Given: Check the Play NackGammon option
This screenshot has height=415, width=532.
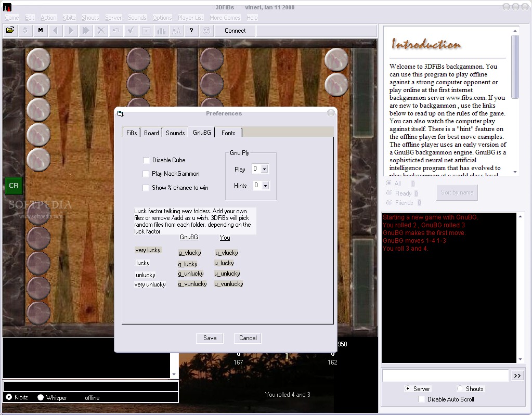Looking at the screenshot, I should (x=146, y=174).
